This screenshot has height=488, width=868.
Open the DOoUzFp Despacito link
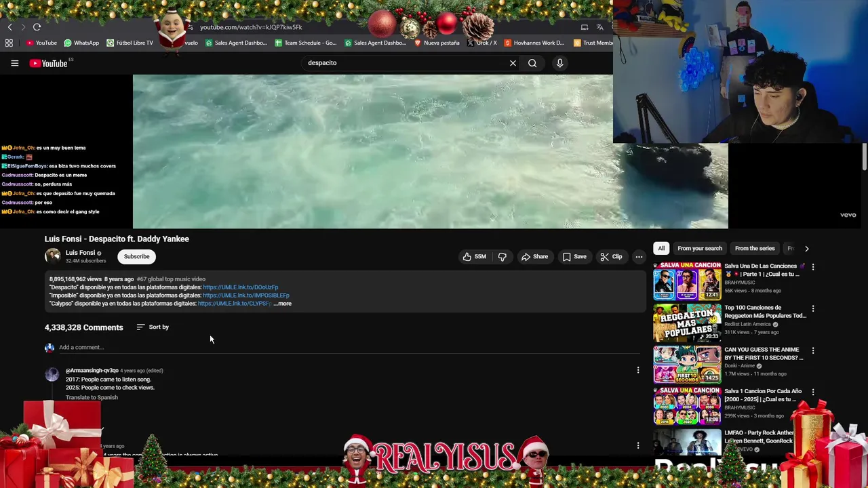241,287
